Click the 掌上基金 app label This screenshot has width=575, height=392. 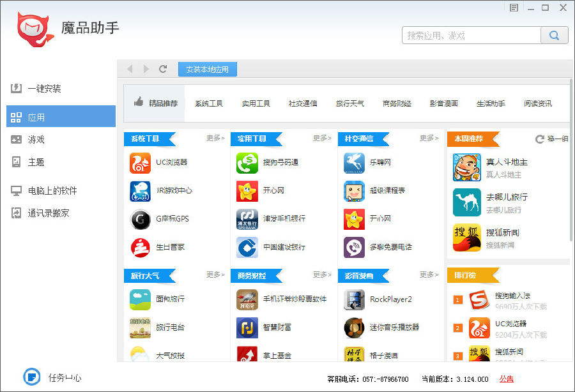(277, 356)
